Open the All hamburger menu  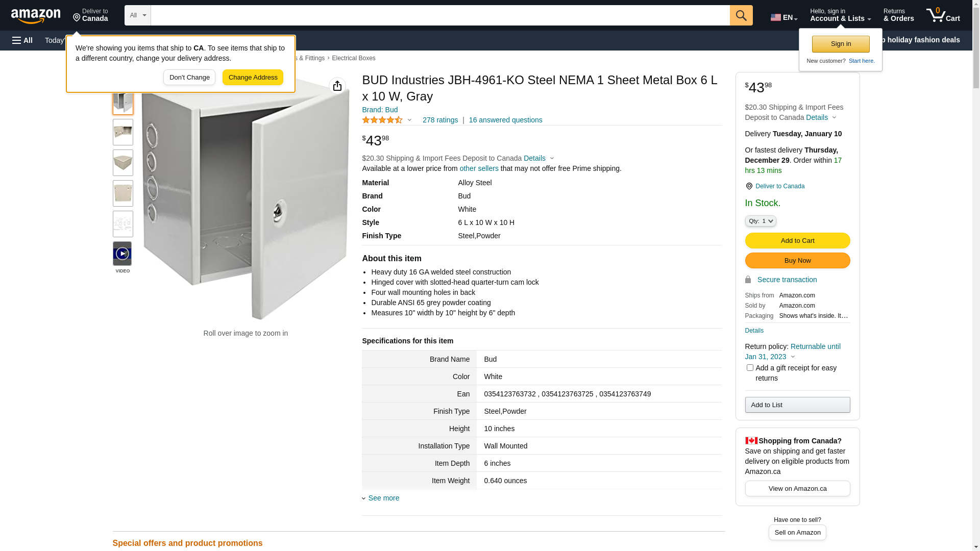[x=22, y=40]
